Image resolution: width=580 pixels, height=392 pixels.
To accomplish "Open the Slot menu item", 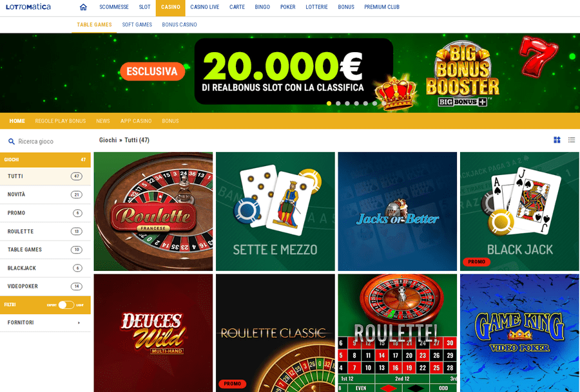I will (144, 7).
